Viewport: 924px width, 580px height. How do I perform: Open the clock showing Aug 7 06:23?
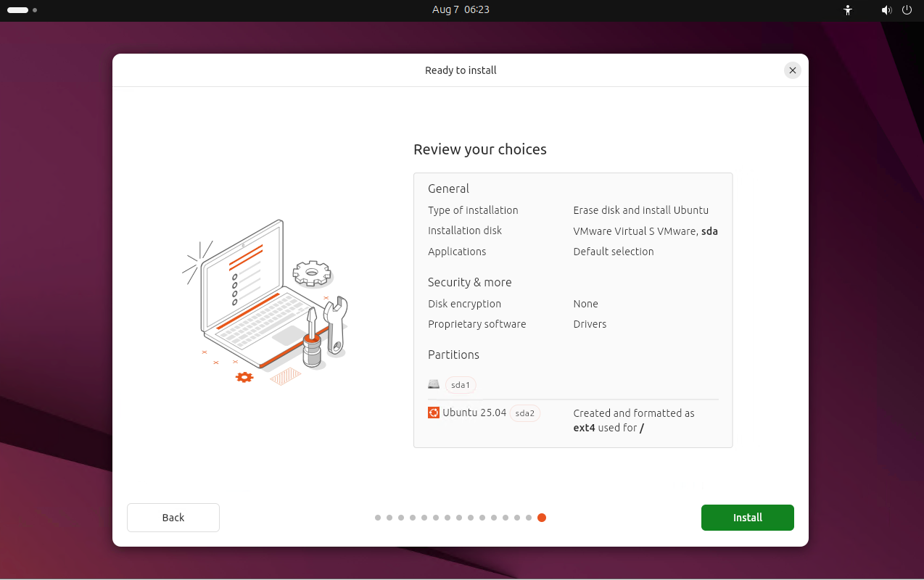(x=461, y=10)
